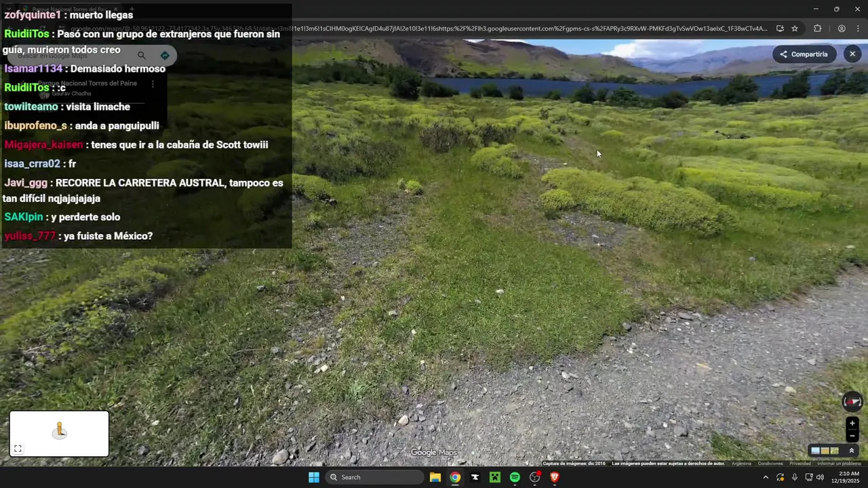
Task: Click chat username Isamar1134
Action: coord(33,68)
